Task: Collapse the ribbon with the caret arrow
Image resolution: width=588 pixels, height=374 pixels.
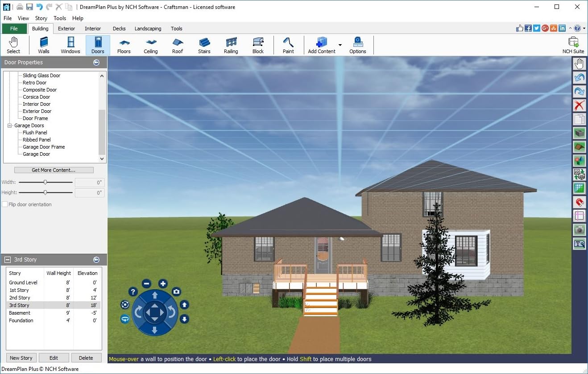Action: point(570,28)
